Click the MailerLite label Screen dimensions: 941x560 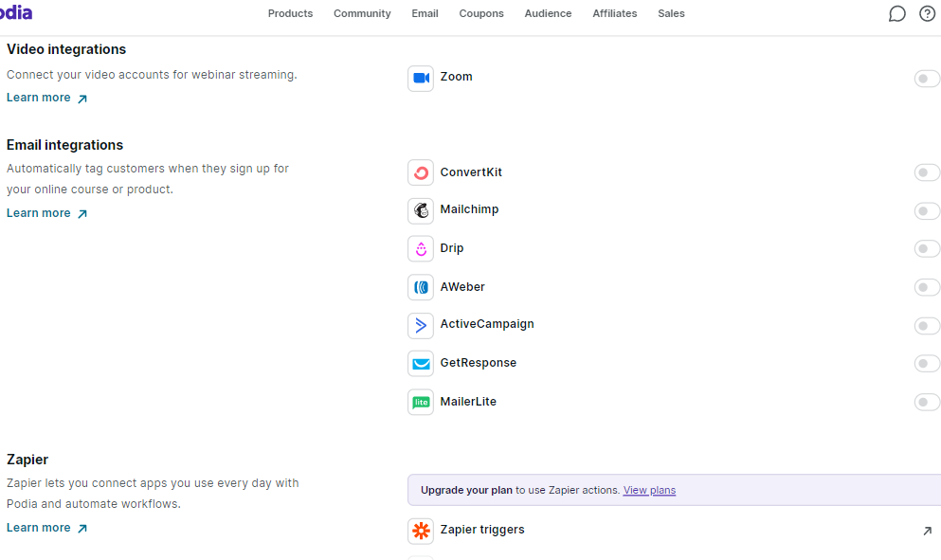[468, 402]
